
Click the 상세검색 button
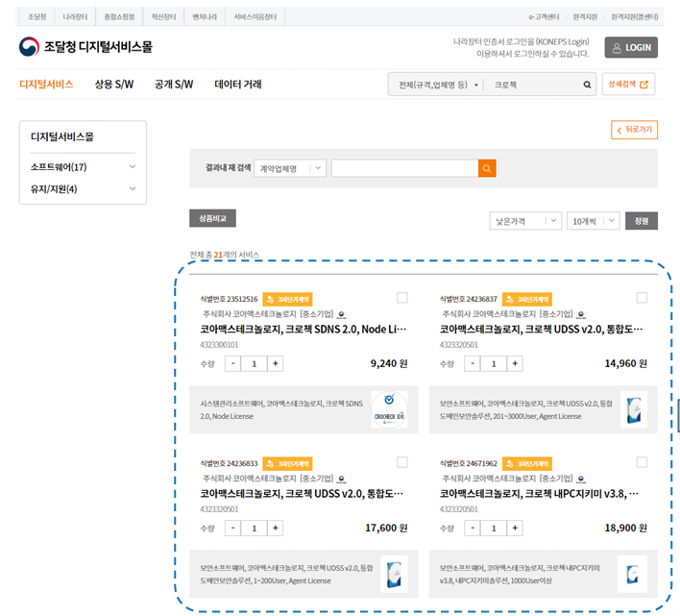pyautogui.click(x=628, y=85)
